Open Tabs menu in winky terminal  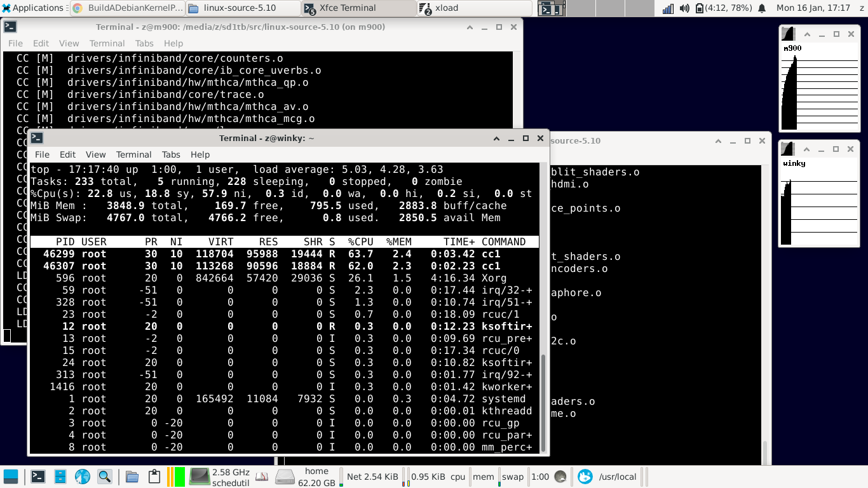[x=171, y=154]
